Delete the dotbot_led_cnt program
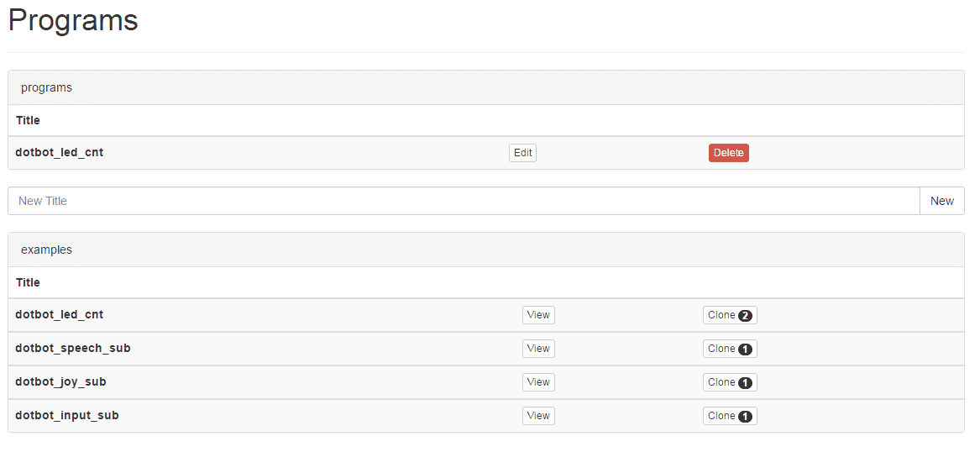 [x=728, y=153]
